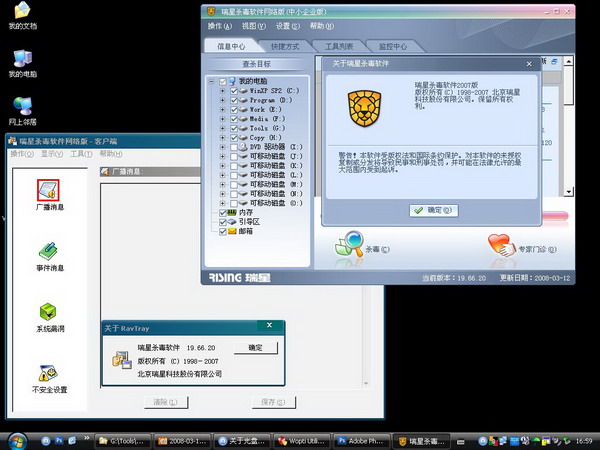Click the scroll-up arrow in the main window scrollbar

click(569, 61)
